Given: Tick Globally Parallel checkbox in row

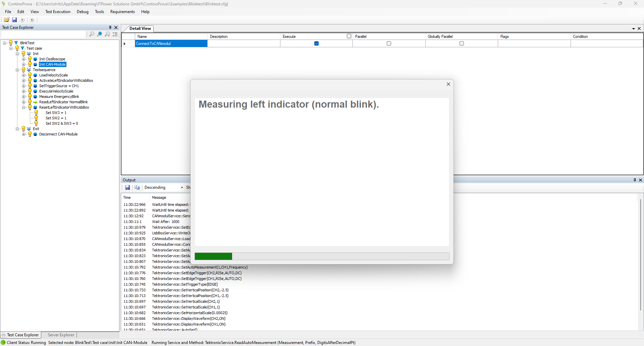Looking at the screenshot, I should click(462, 44).
